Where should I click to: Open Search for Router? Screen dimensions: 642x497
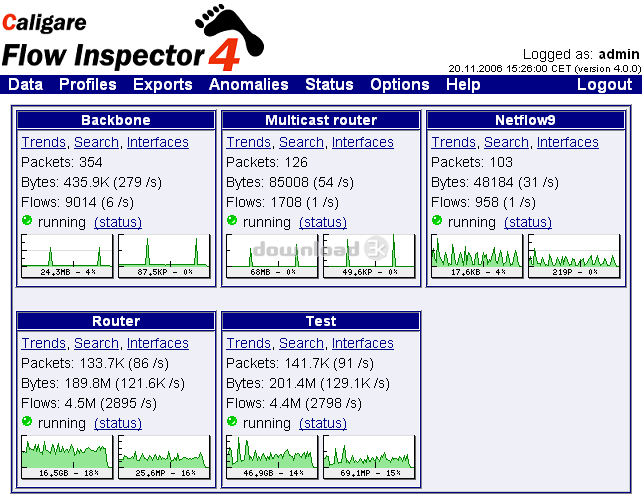96,343
